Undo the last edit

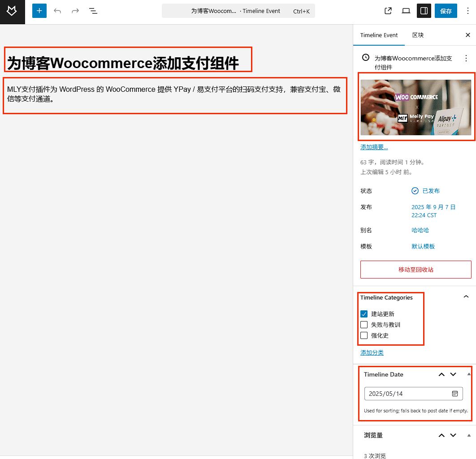[57, 11]
